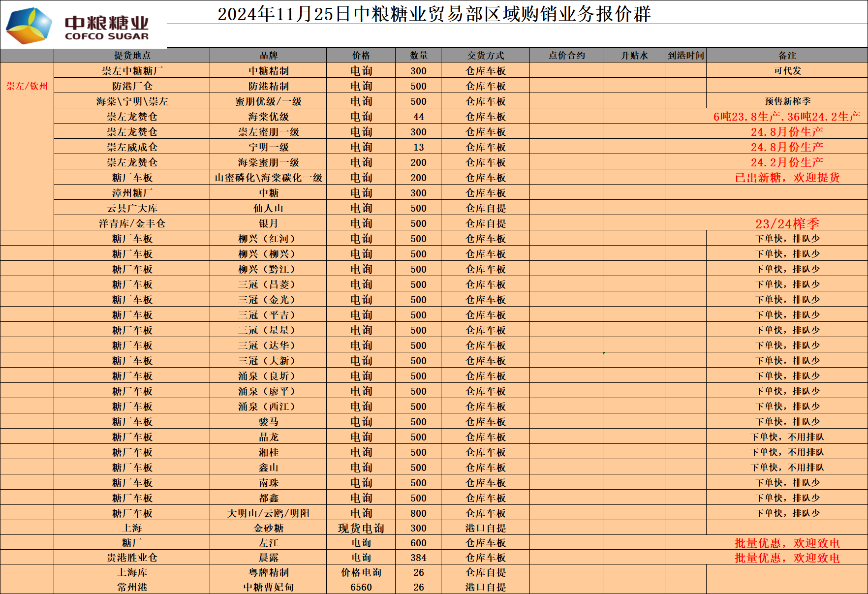Click the 大明山/云鸥/明阳 brand cell
The height and width of the screenshot is (594, 868).
tap(268, 513)
